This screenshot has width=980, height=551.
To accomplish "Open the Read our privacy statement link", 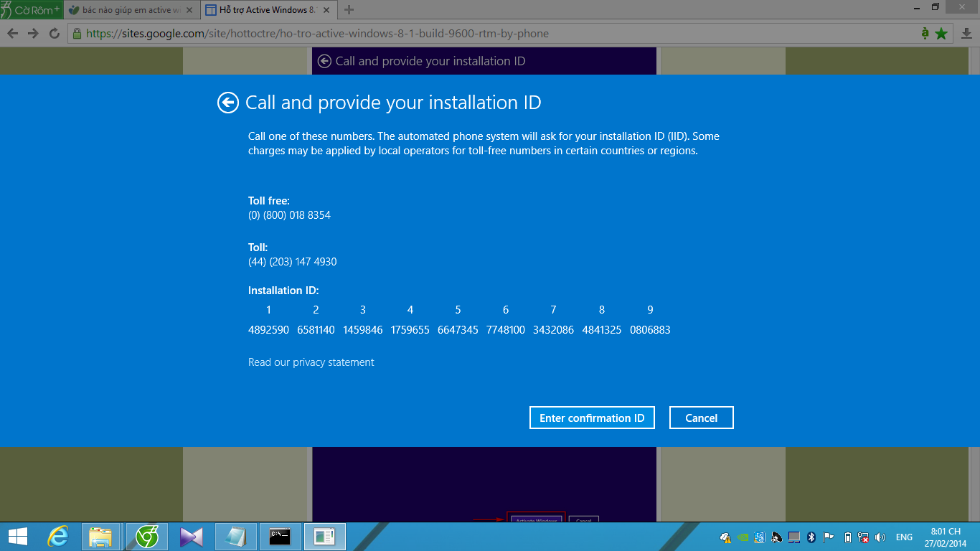I will 311,362.
